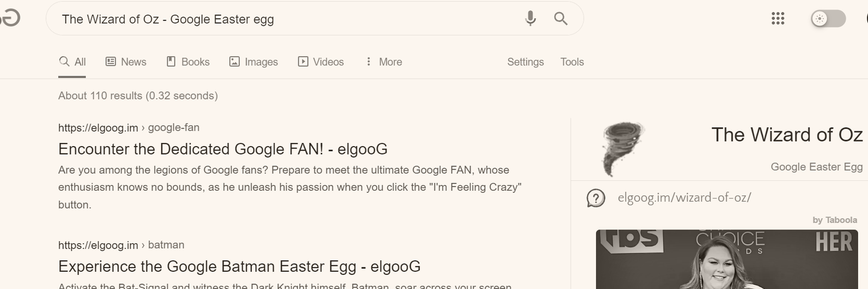
Task: Click the magnifying glass search icon
Action: point(561,19)
